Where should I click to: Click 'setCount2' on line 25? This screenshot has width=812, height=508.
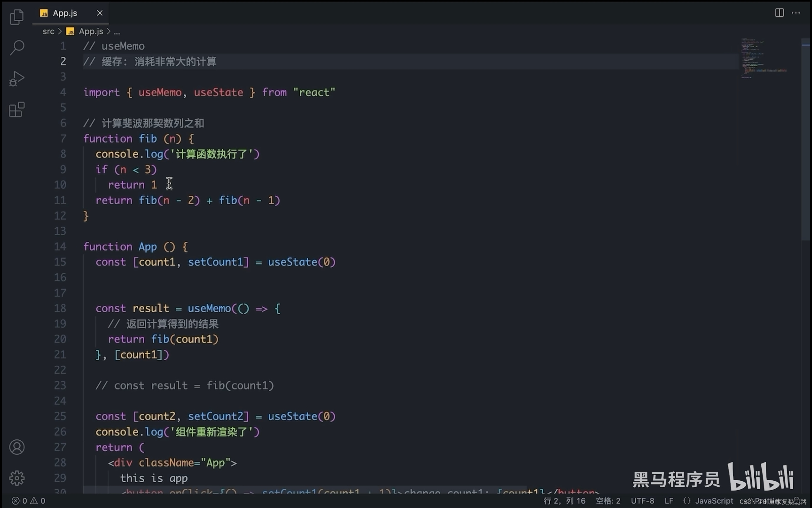[x=215, y=416]
